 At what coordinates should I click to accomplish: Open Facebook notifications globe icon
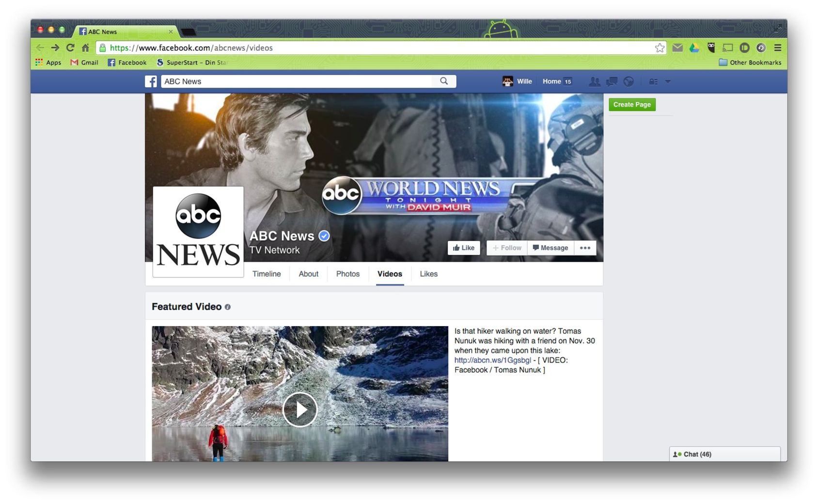point(629,81)
